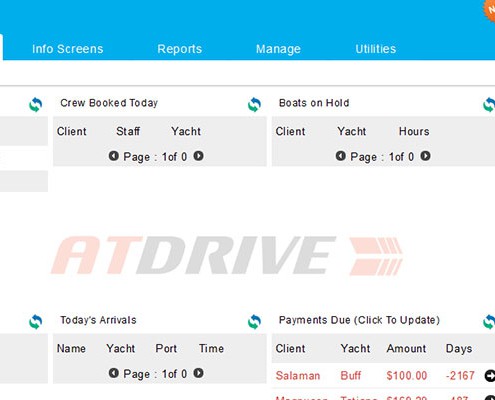Go to previous page of Boats on Hold

pos(340,156)
